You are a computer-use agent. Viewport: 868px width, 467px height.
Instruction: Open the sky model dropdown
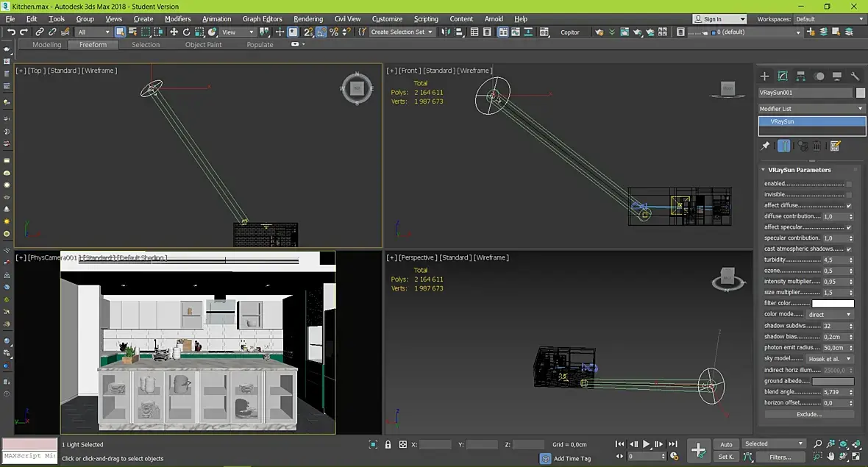pos(830,358)
